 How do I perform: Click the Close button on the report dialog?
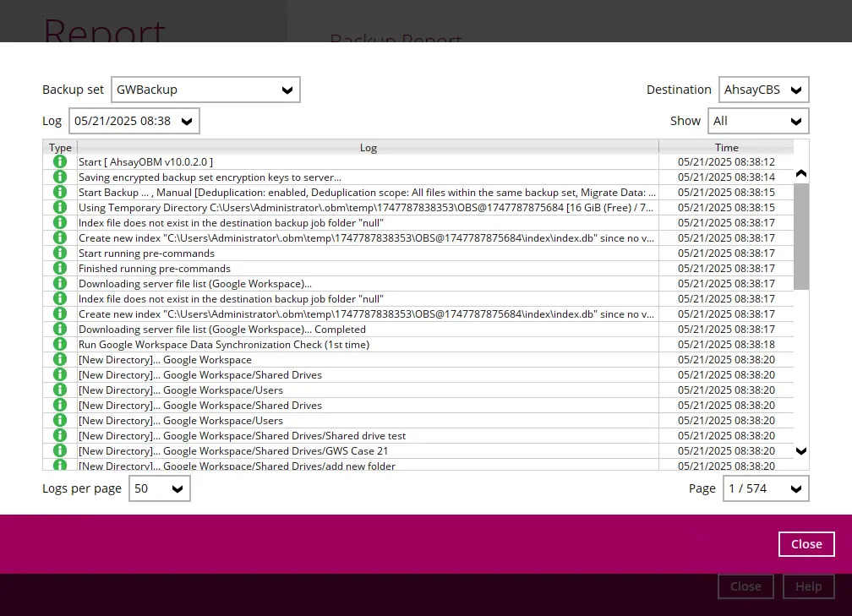806,543
